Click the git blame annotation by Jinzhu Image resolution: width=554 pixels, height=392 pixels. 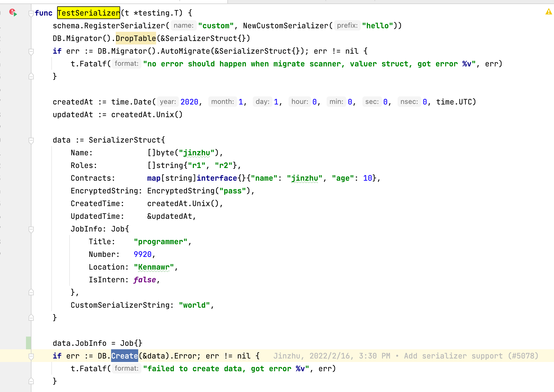(406, 356)
